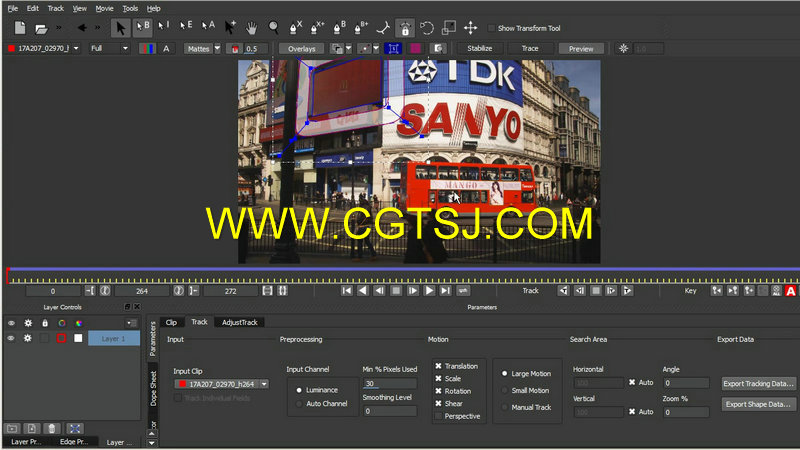Toggle the RGB channels view icon
This screenshot has width=800, height=450.
click(x=147, y=48)
